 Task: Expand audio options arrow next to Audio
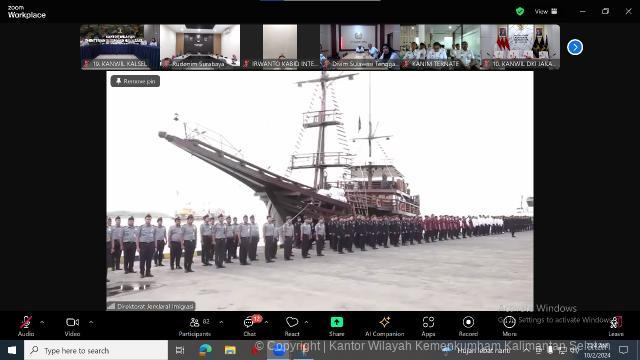click(42, 322)
